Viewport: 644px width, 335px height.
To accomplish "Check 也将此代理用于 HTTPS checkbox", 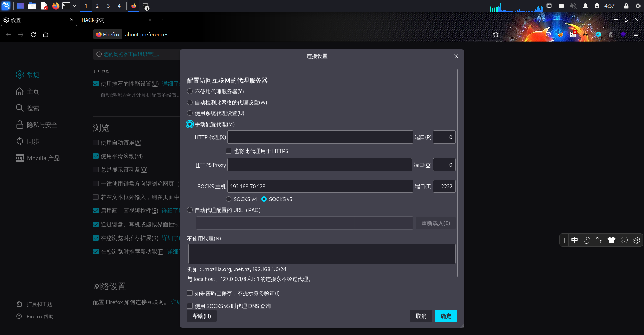I will 229,151.
